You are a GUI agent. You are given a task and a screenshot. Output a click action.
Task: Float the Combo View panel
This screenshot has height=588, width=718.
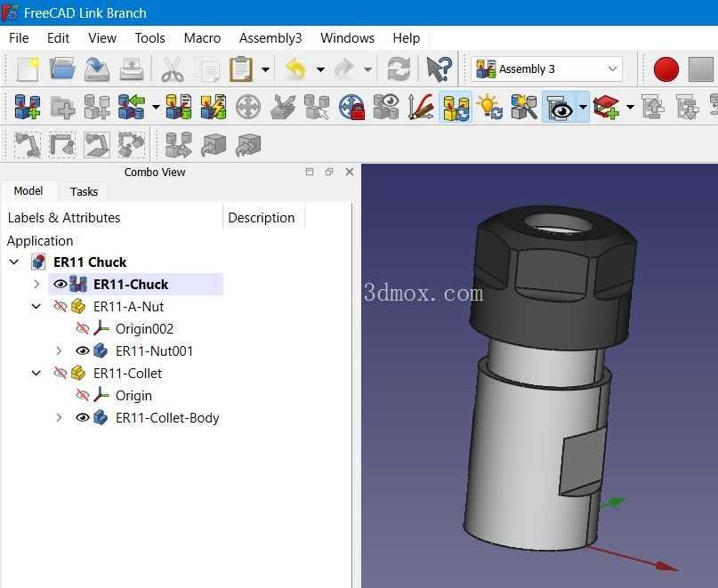tap(329, 172)
